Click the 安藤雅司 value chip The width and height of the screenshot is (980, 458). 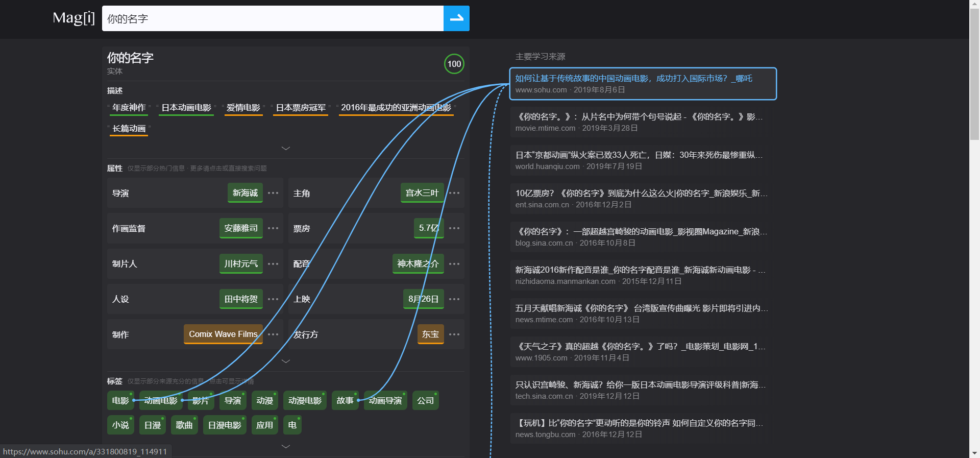[241, 228]
